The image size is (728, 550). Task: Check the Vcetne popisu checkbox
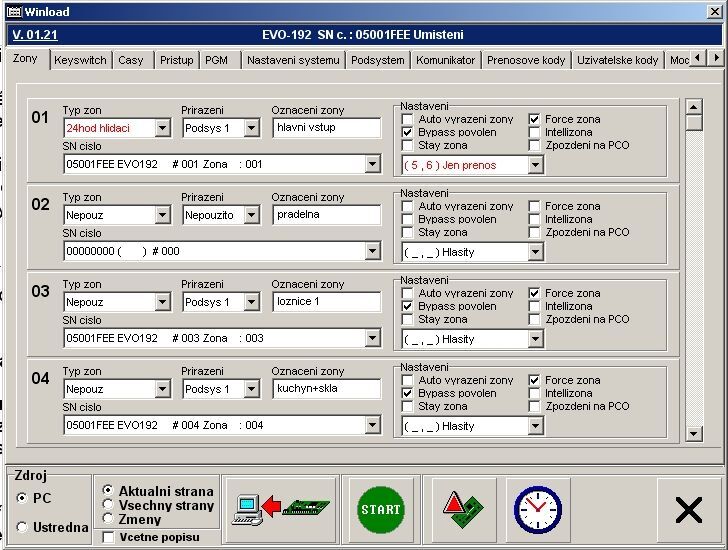109,537
